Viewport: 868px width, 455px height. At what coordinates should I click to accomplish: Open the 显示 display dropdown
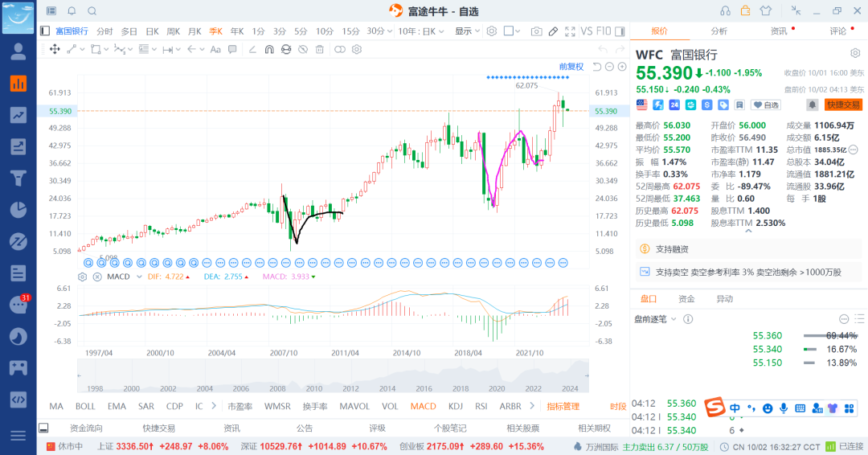click(467, 31)
